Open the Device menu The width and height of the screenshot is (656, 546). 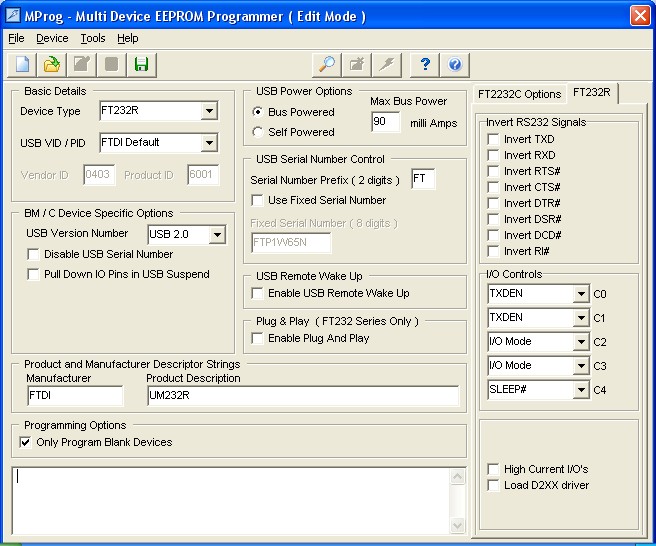point(52,38)
